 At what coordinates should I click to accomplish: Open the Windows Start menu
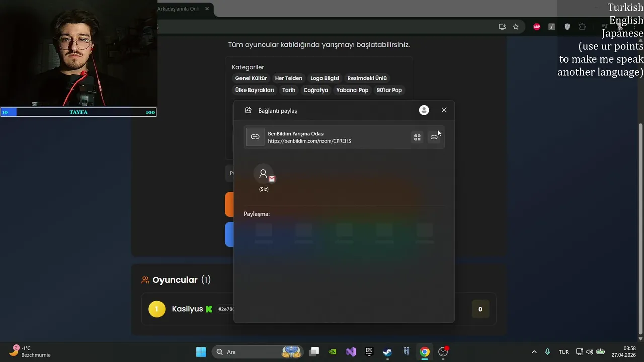201,352
